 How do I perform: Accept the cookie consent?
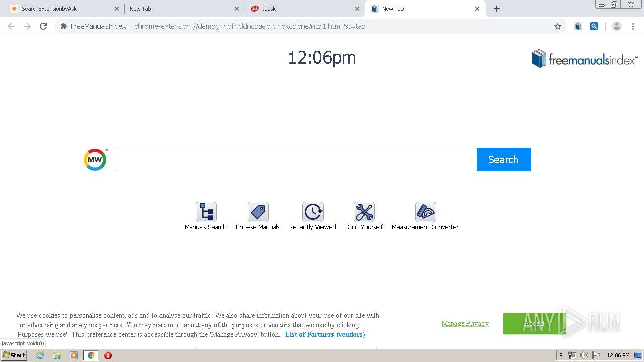point(534,324)
